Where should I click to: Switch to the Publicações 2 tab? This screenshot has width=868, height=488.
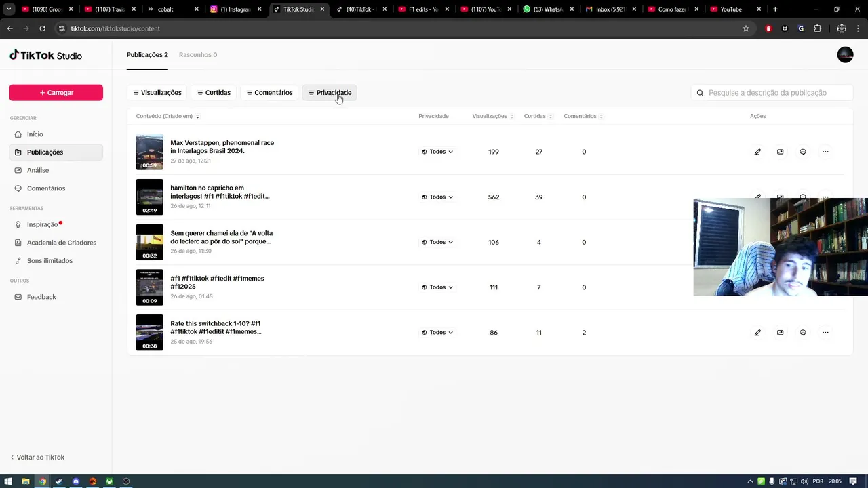(x=147, y=55)
